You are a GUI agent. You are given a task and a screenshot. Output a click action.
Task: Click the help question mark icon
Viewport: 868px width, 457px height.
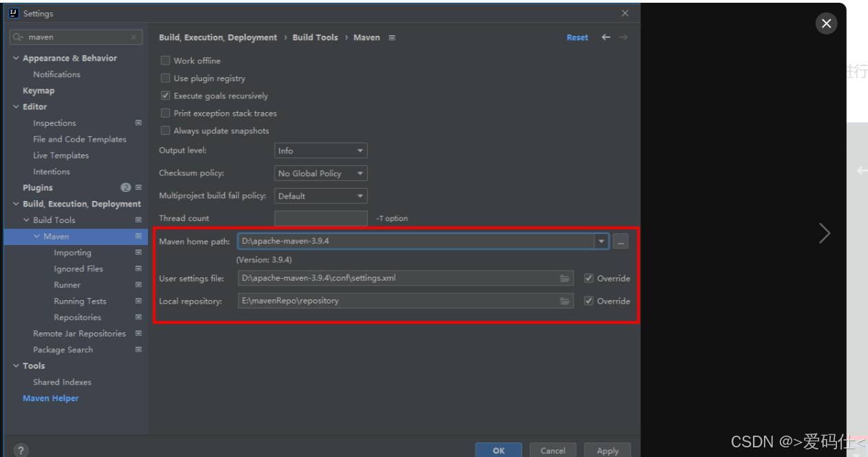(20, 449)
